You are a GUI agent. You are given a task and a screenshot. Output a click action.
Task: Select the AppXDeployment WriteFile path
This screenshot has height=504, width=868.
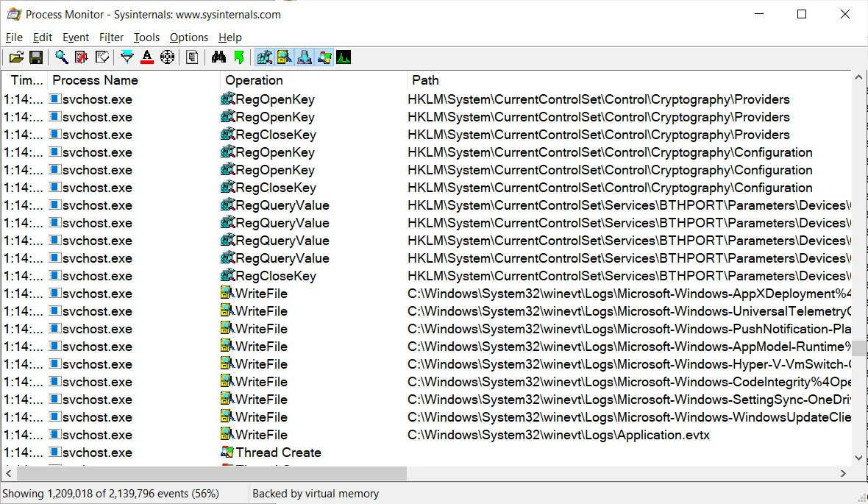(630, 294)
